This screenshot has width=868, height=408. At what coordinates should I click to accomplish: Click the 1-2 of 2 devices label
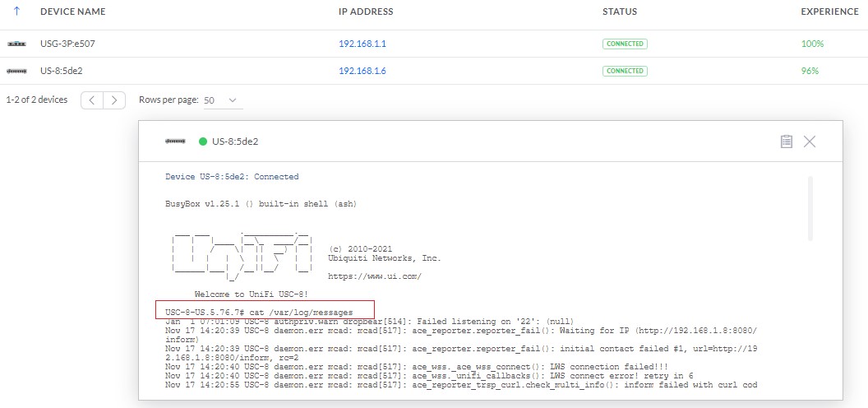point(36,100)
